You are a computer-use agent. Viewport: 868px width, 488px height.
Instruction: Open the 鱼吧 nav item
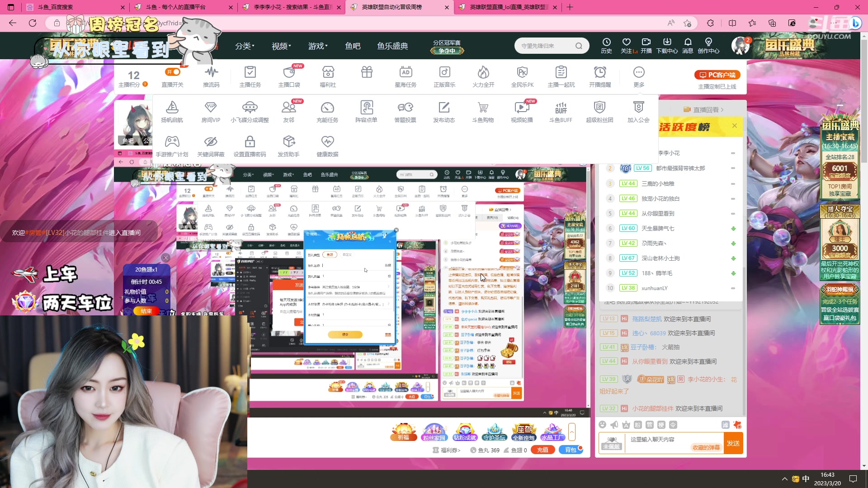(x=353, y=46)
